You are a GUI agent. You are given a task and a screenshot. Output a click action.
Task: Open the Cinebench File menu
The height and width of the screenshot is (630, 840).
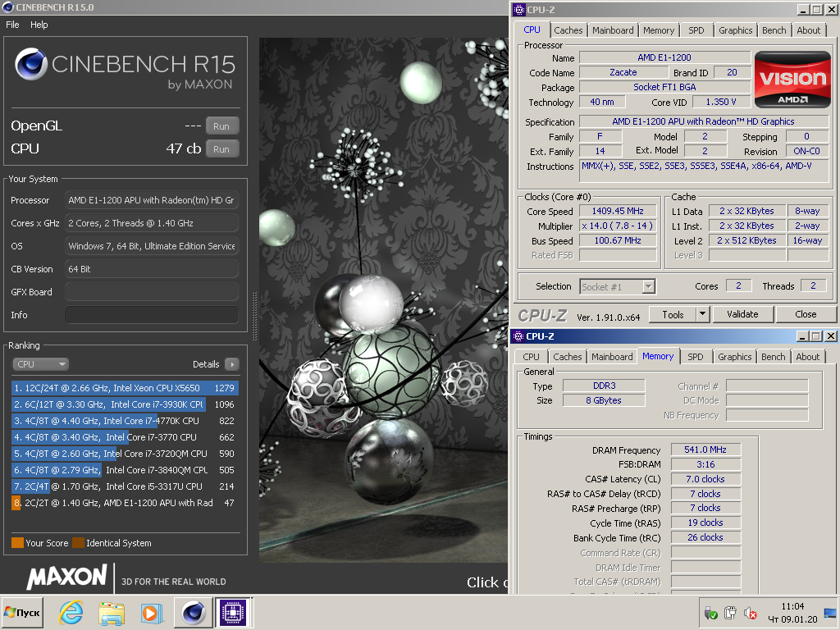coord(12,25)
